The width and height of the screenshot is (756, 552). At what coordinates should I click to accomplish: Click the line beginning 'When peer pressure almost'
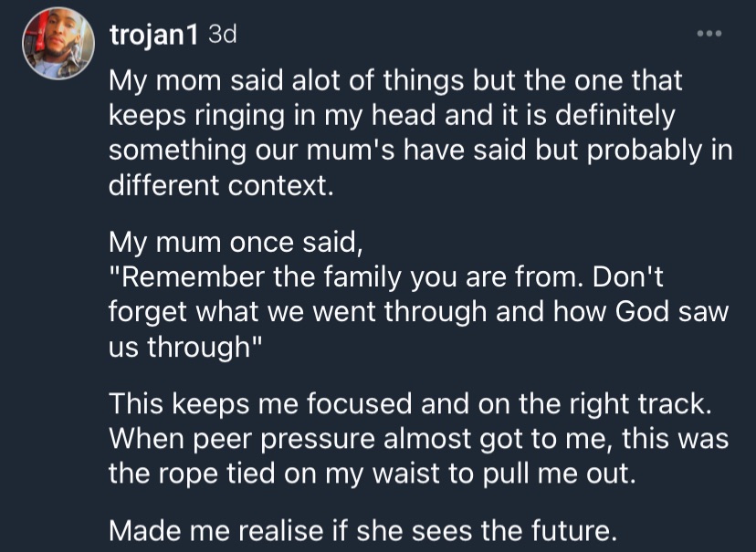[x=418, y=438]
